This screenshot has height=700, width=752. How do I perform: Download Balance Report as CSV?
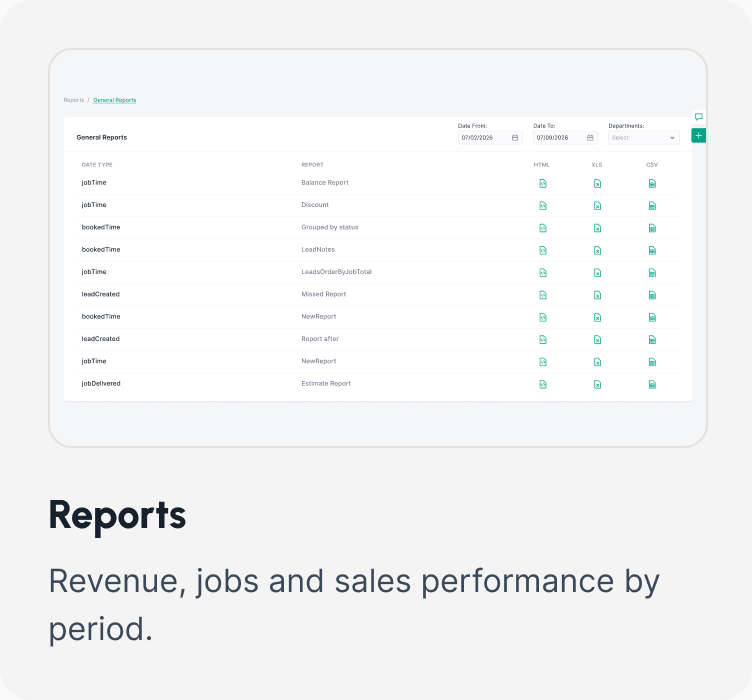(652, 183)
